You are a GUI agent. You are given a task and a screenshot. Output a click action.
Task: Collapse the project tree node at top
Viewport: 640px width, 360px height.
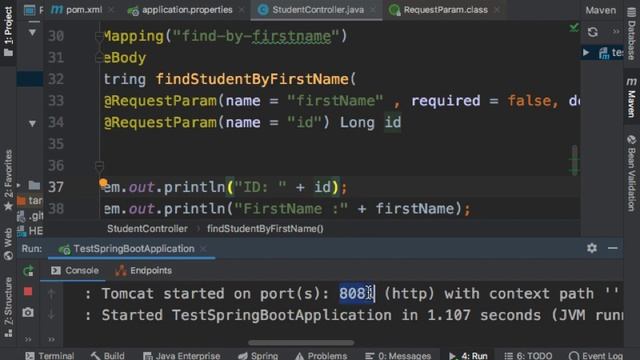[32, 33]
